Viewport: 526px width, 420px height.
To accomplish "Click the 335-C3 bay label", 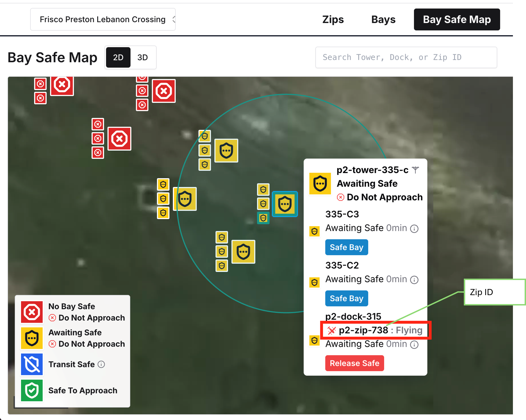I will (342, 214).
